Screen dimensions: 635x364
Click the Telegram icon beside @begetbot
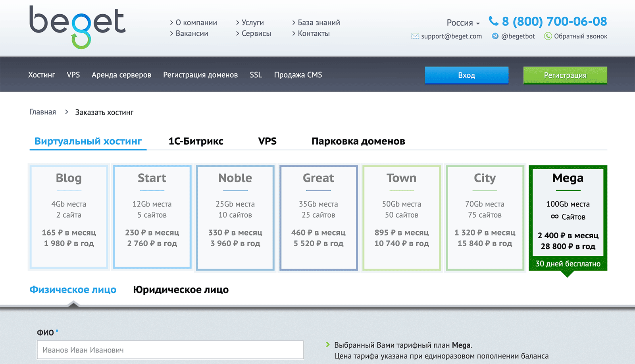point(495,36)
